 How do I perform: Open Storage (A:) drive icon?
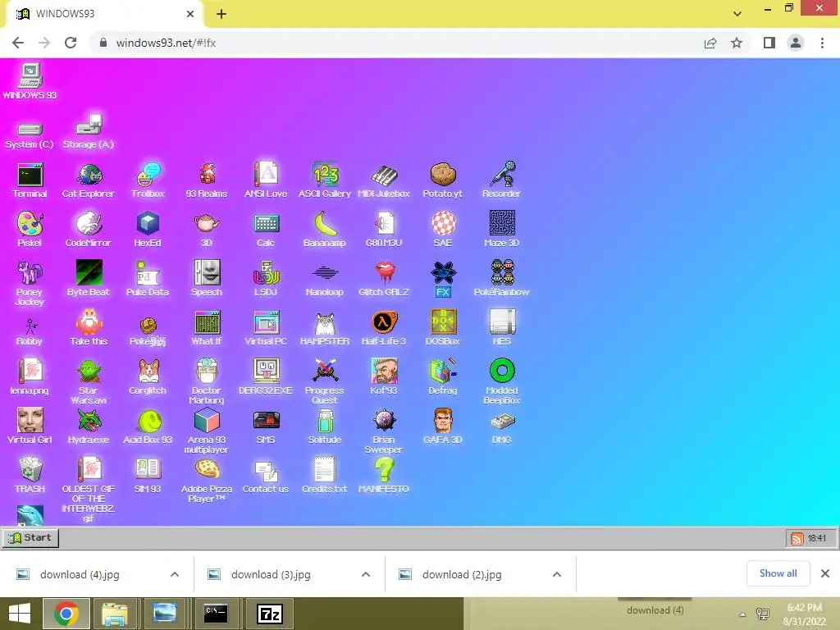tap(89, 131)
